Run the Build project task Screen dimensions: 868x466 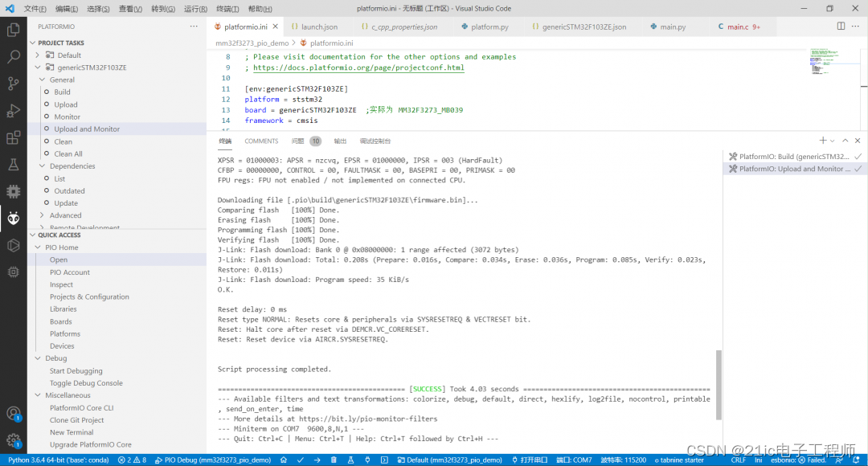(62, 92)
